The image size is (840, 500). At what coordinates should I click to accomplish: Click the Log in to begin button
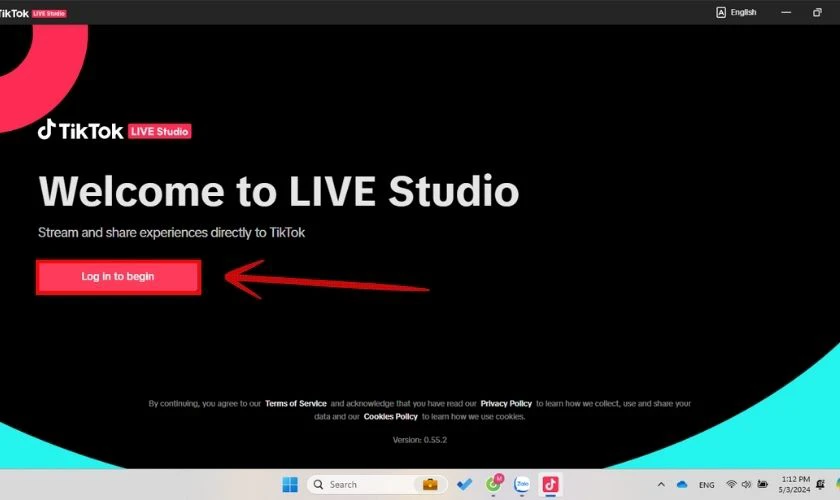pos(118,277)
